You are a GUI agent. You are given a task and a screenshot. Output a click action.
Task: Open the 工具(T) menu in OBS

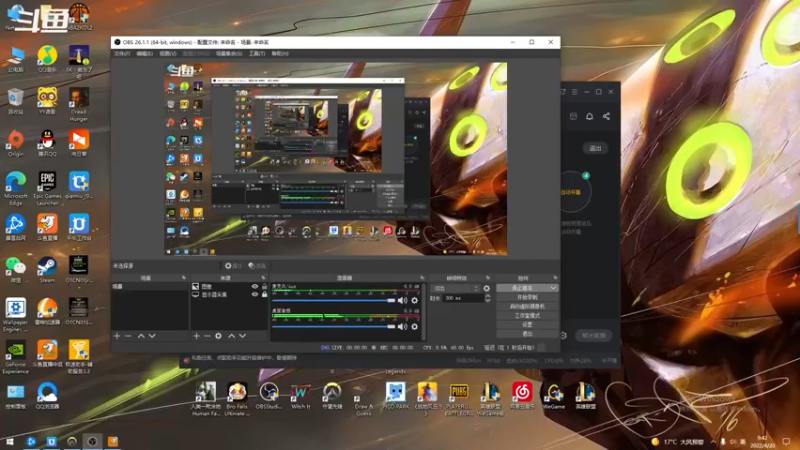[x=257, y=54]
